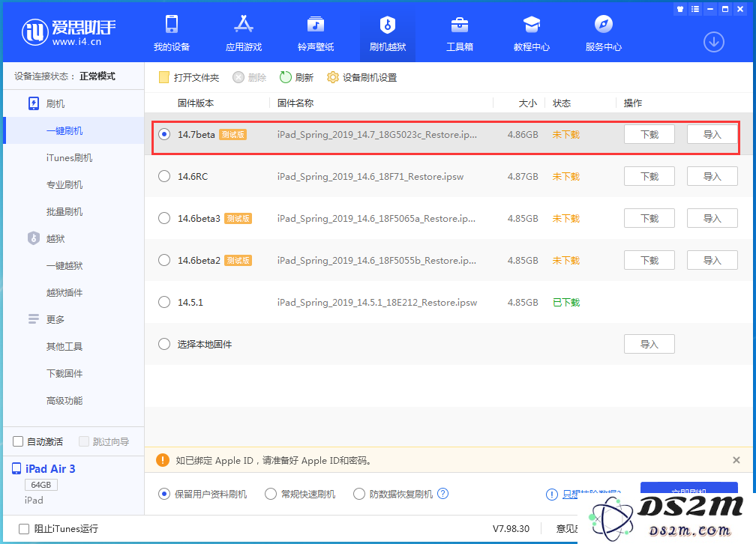Image resolution: width=756 pixels, height=544 pixels.
Task: Click the i4 Assistant logo
Action: 68,31
